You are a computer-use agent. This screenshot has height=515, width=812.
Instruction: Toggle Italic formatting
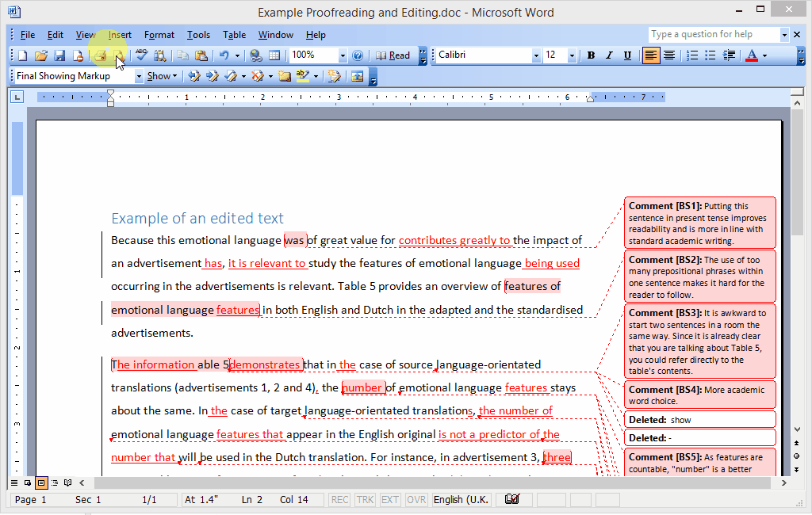(609, 55)
